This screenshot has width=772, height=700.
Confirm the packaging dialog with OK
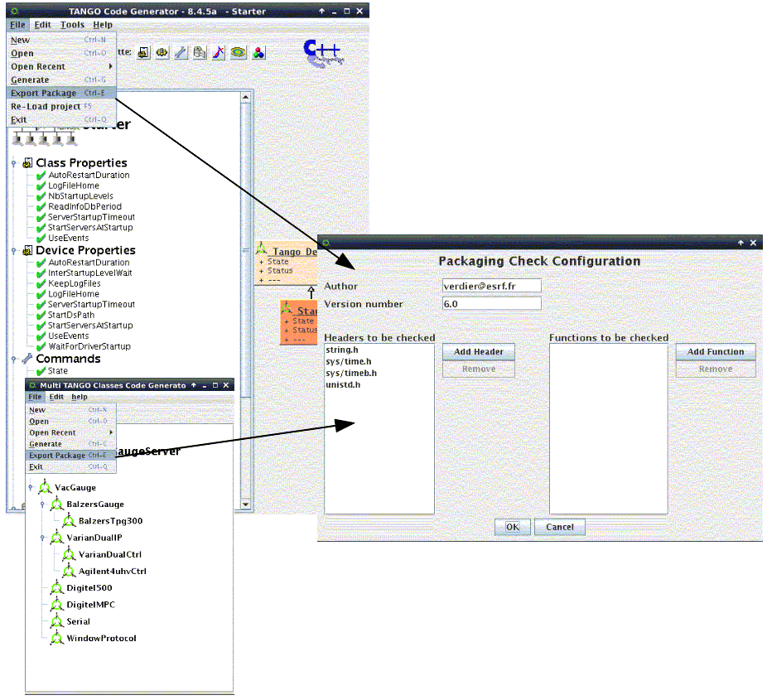click(x=513, y=527)
